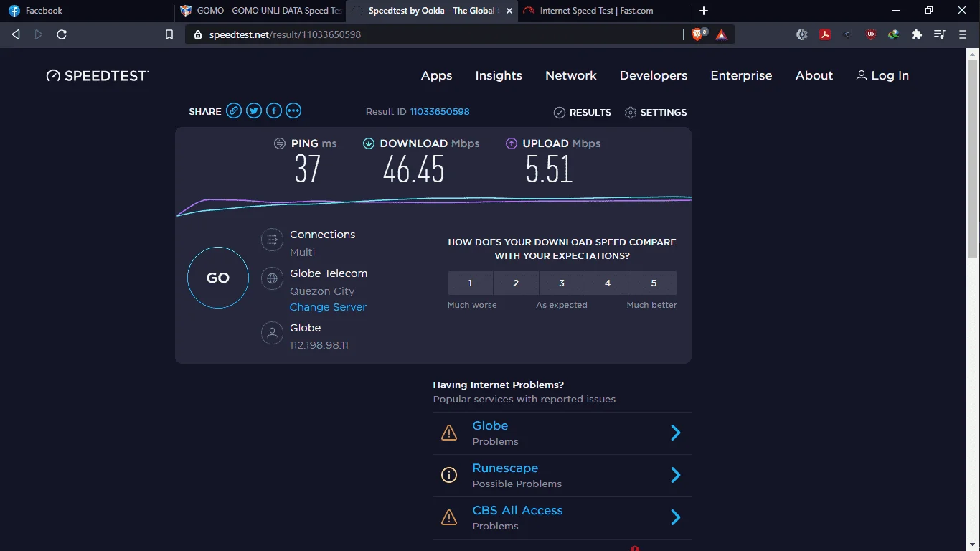Open more share options ellipsis icon

(293, 111)
